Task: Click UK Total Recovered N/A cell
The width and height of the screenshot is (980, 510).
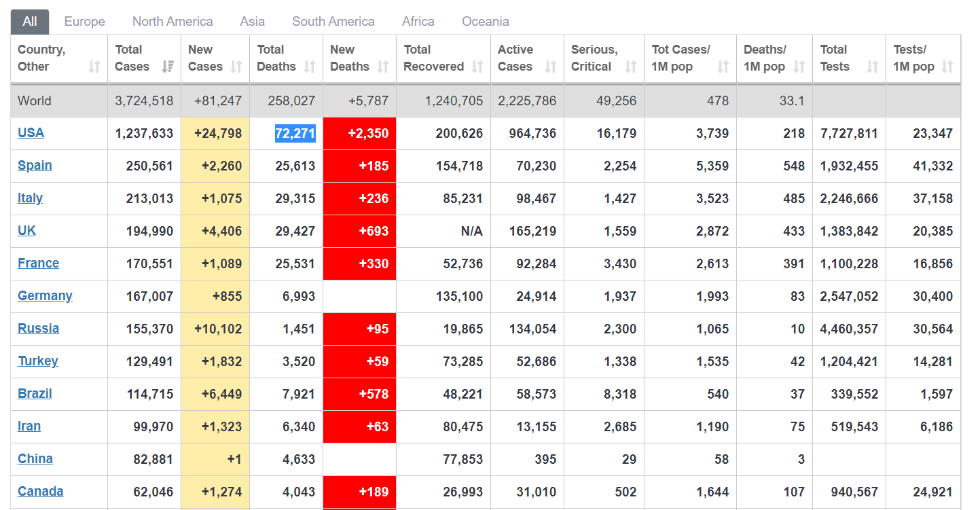Action: tap(443, 231)
